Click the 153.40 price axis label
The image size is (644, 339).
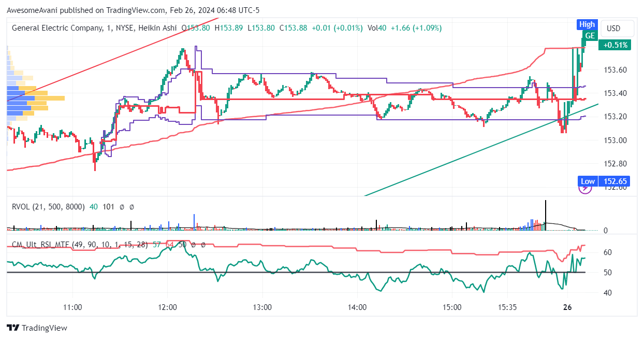click(616, 93)
